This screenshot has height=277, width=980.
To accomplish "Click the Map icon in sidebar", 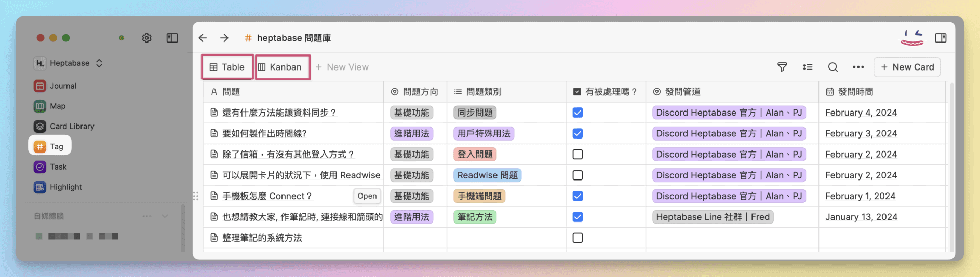I will [x=40, y=106].
